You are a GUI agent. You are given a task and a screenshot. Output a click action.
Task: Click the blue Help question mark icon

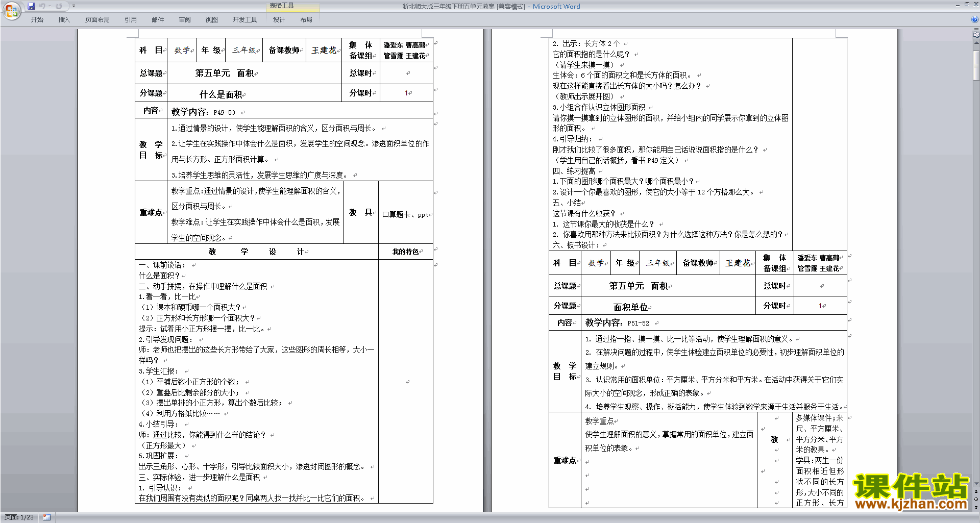pos(975,19)
